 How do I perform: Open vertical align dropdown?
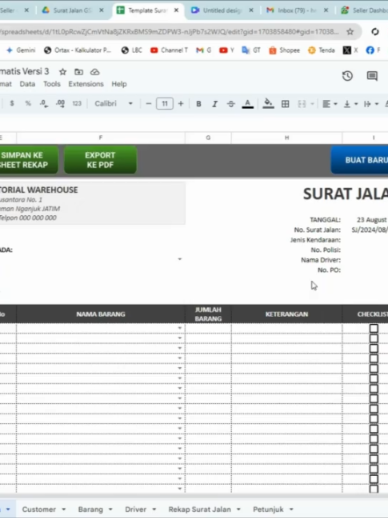pos(350,104)
